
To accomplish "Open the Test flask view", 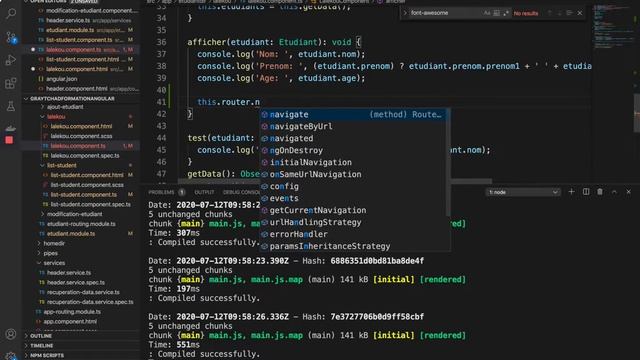I will coord(11,106).
